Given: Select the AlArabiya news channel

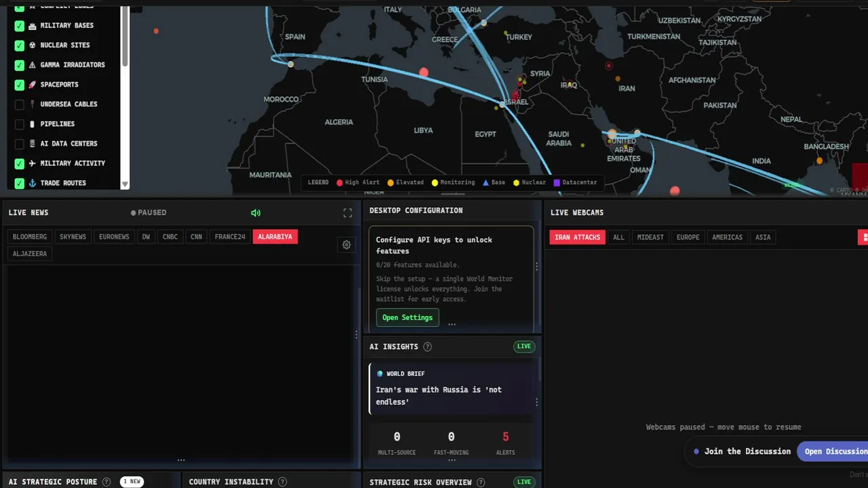Looking at the screenshot, I should (275, 237).
